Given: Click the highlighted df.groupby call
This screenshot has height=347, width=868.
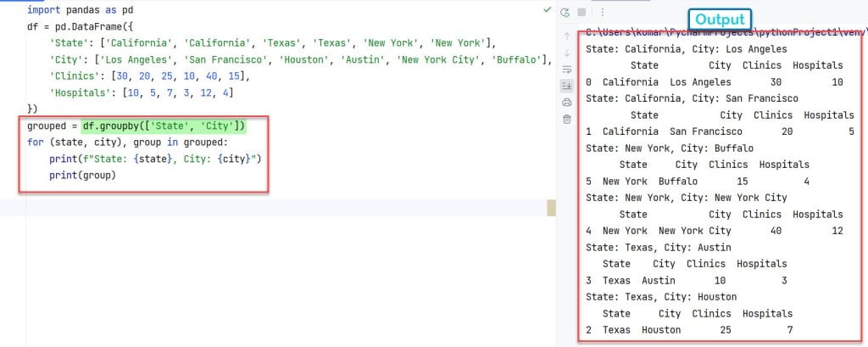Looking at the screenshot, I should [164, 126].
